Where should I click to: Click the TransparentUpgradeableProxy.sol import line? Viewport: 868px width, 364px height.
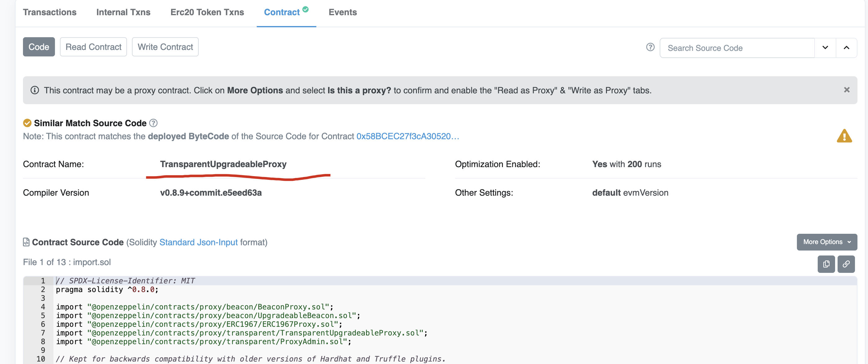click(x=242, y=333)
